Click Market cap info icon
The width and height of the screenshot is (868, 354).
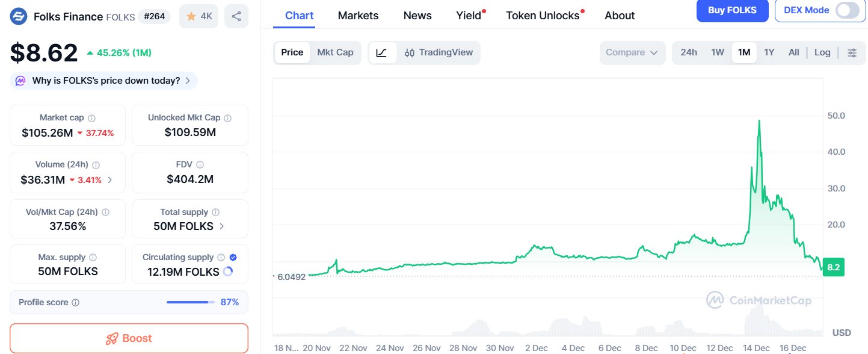(91, 118)
